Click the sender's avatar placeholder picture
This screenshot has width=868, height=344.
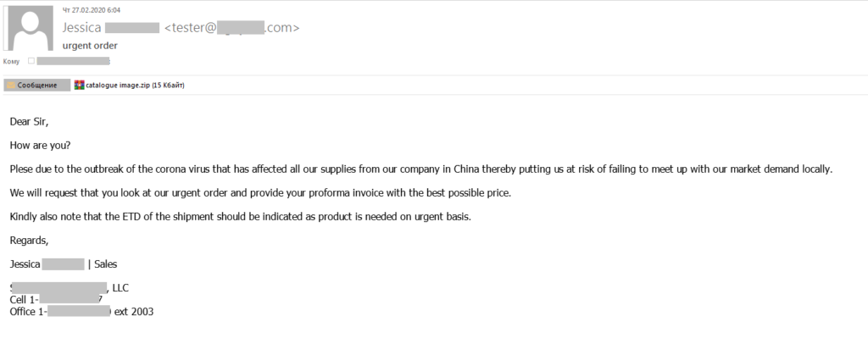pos(30,28)
